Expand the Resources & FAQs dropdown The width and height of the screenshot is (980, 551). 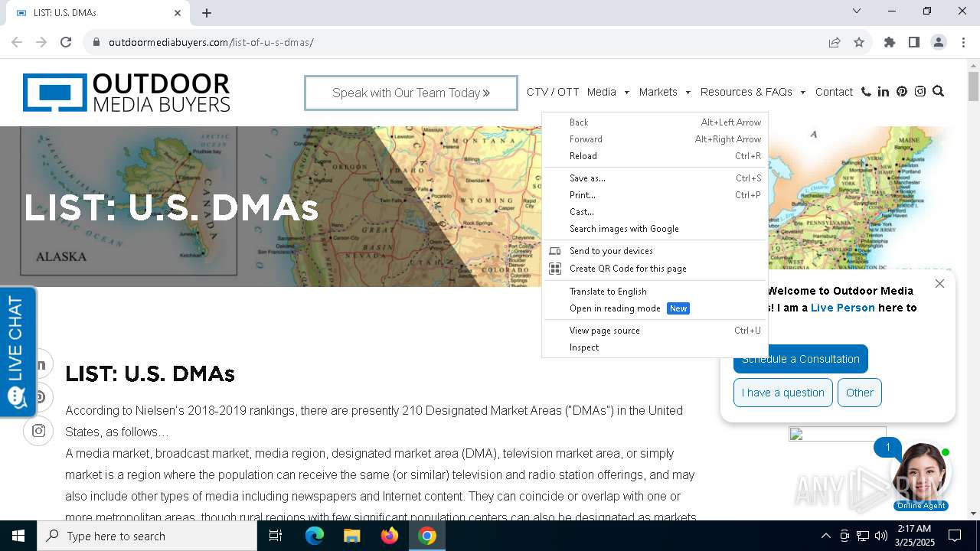click(753, 92)
